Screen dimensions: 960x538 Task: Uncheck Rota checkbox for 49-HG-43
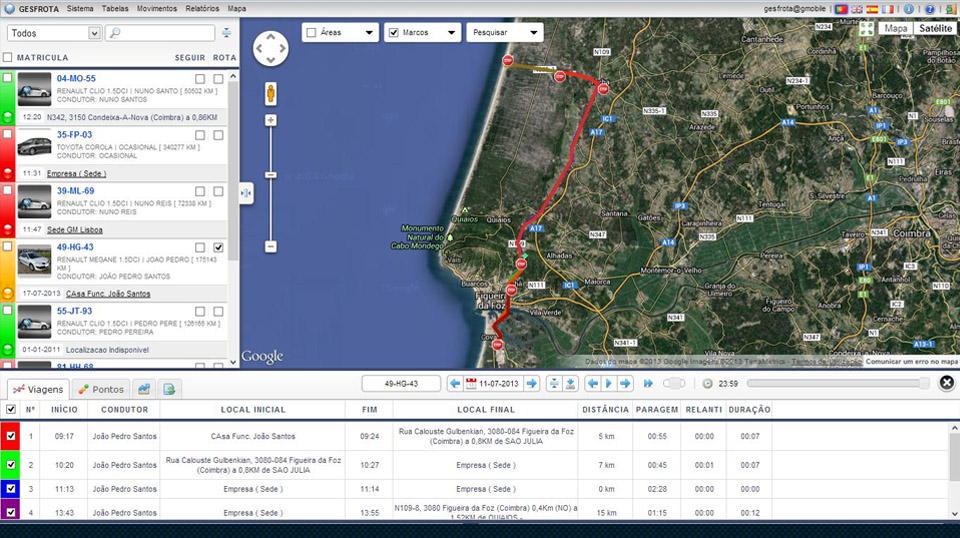click(219, 248)
